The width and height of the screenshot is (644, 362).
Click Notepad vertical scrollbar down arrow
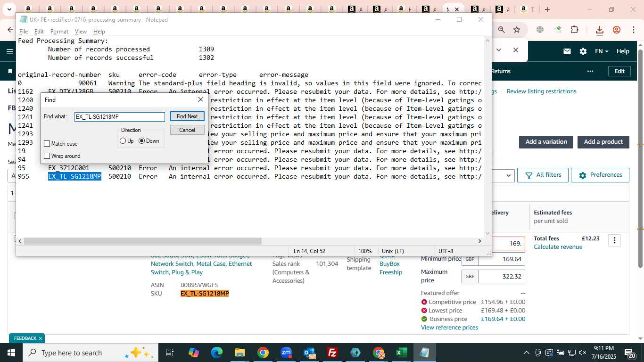click(x=488, y=233)
